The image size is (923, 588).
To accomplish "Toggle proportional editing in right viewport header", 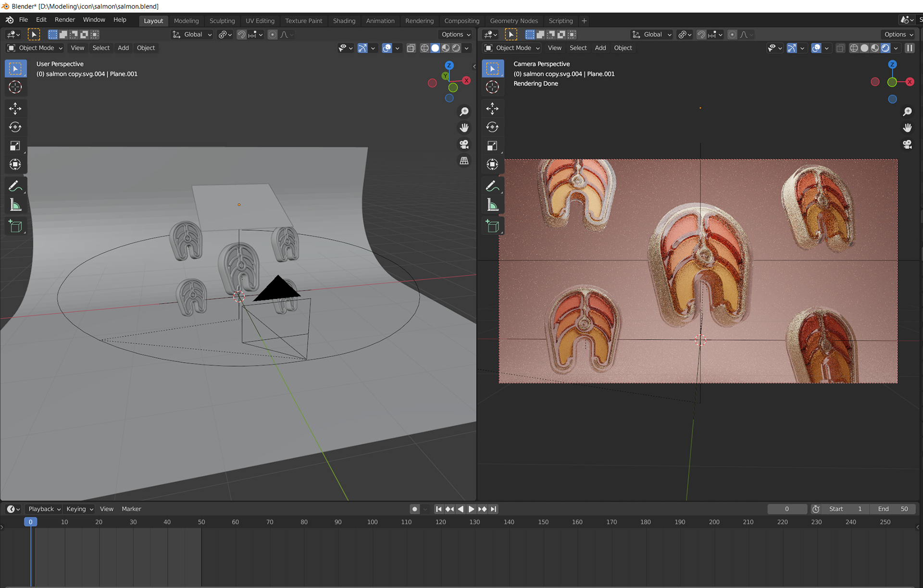I will [x=732, y=35].
